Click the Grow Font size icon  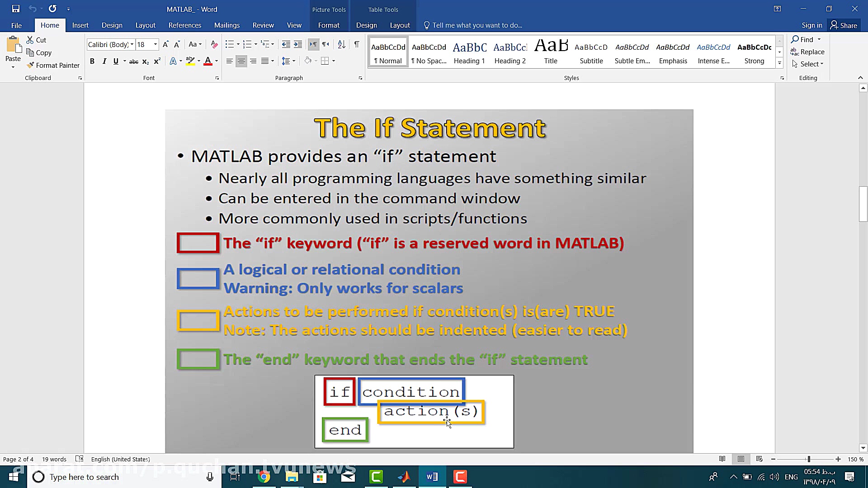point(165,44)
